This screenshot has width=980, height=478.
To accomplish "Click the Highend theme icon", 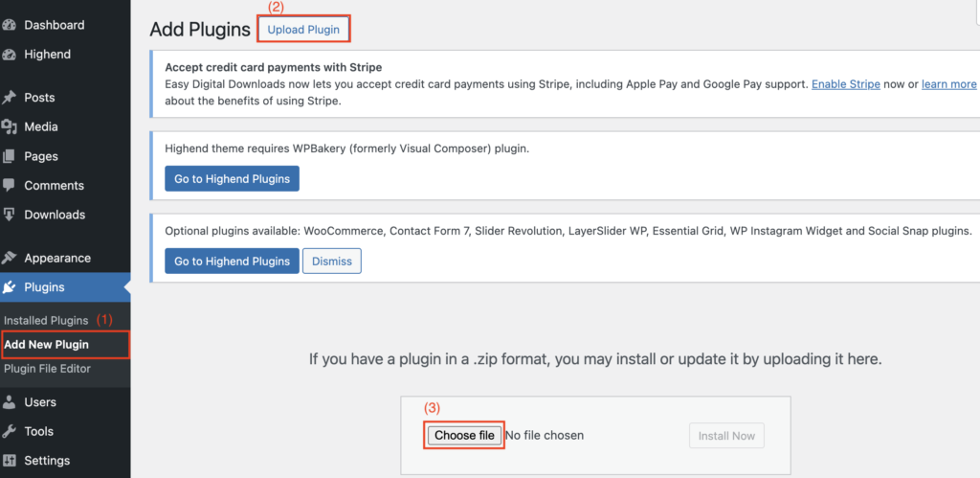I will tap(9, 55).
